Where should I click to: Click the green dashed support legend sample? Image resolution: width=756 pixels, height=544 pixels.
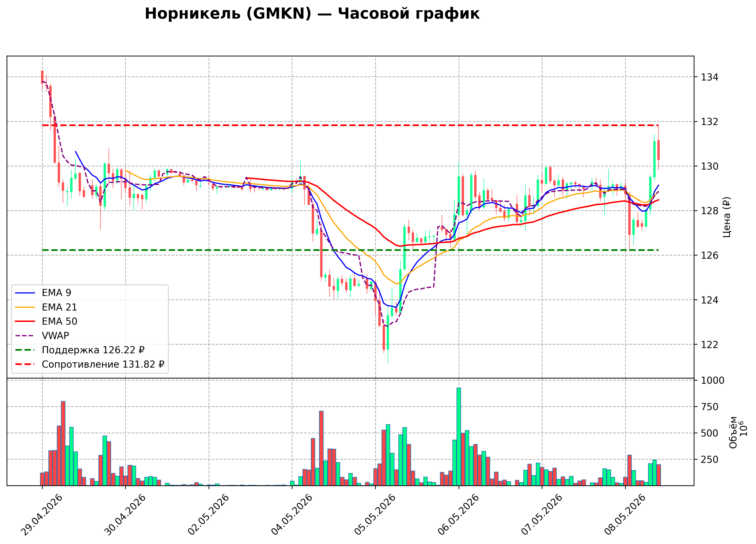click(x=25, y=350)
